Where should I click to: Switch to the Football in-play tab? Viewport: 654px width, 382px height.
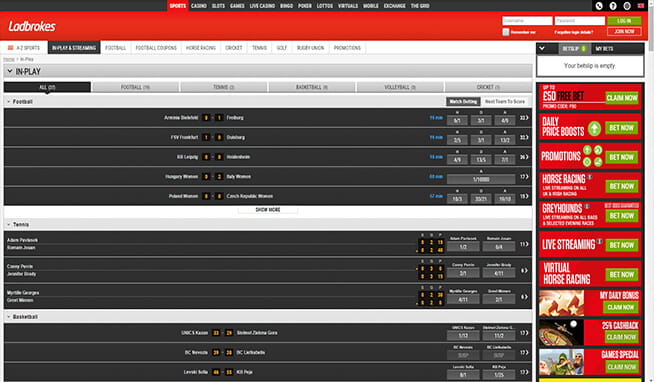point(135,87)
